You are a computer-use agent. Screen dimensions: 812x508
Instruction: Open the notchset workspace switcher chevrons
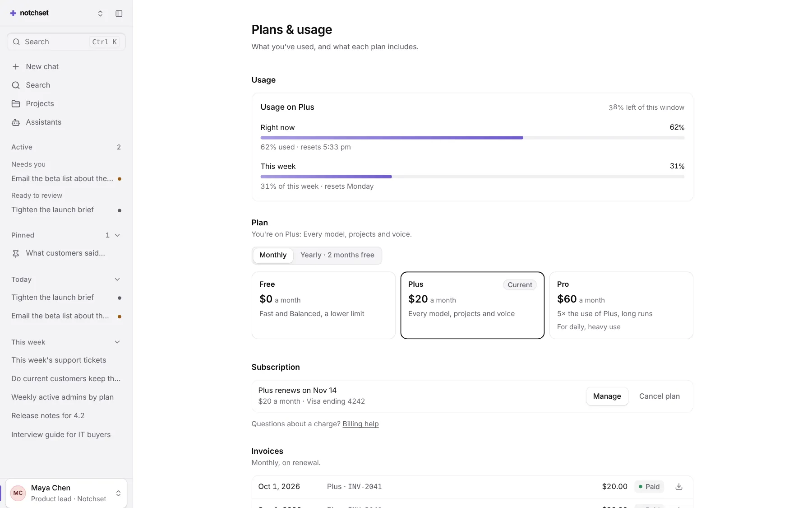(x=100, y=14)
